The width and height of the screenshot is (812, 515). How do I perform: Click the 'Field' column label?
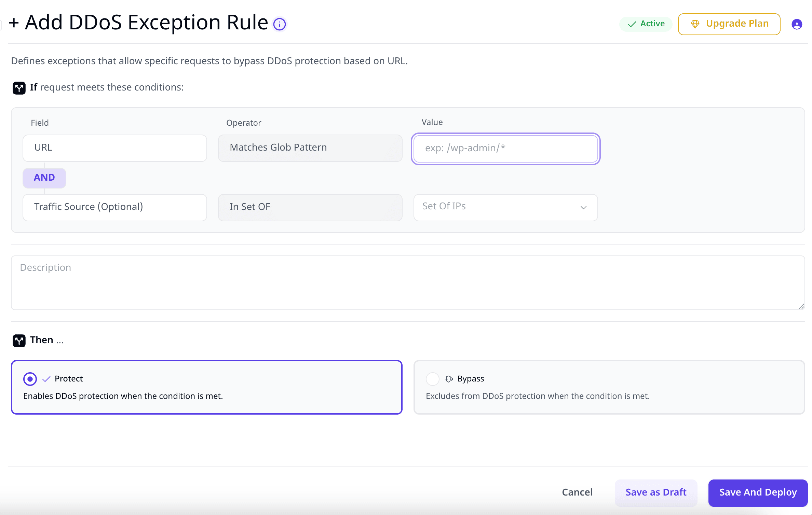tap(40, 123)
